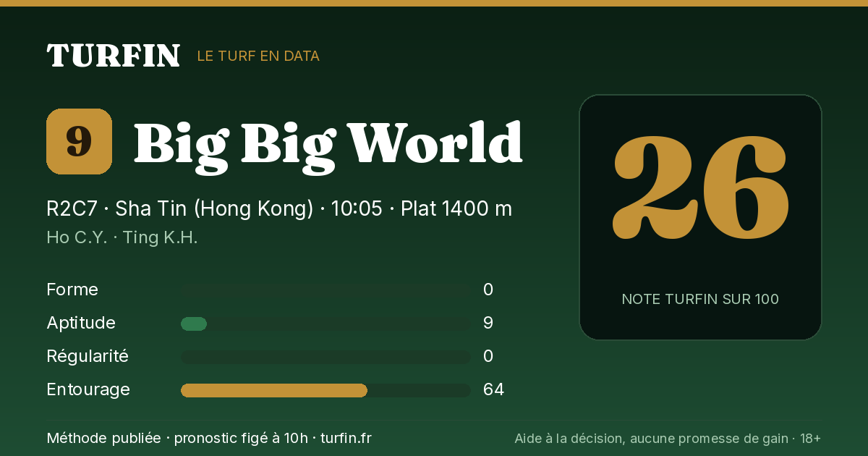Viewport: 868px width, 456px height.
Task: Select the gold number 9 badge
Action: [x=79, y=141]
